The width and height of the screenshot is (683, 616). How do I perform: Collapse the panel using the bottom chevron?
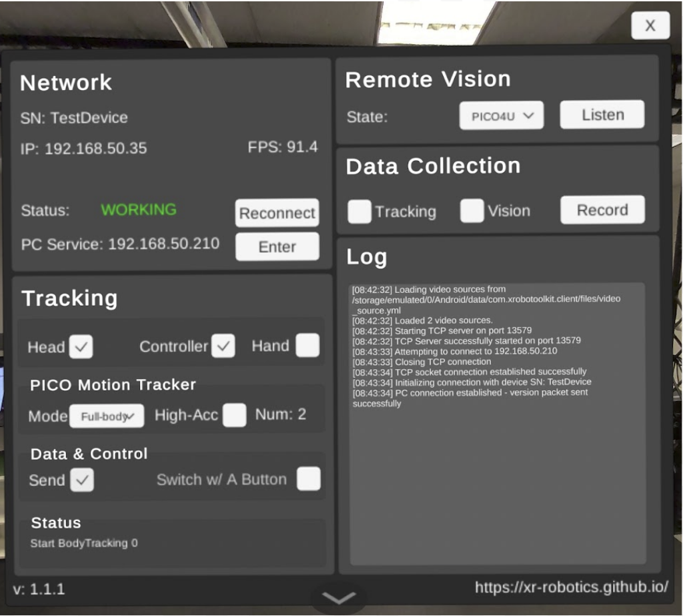339,599
